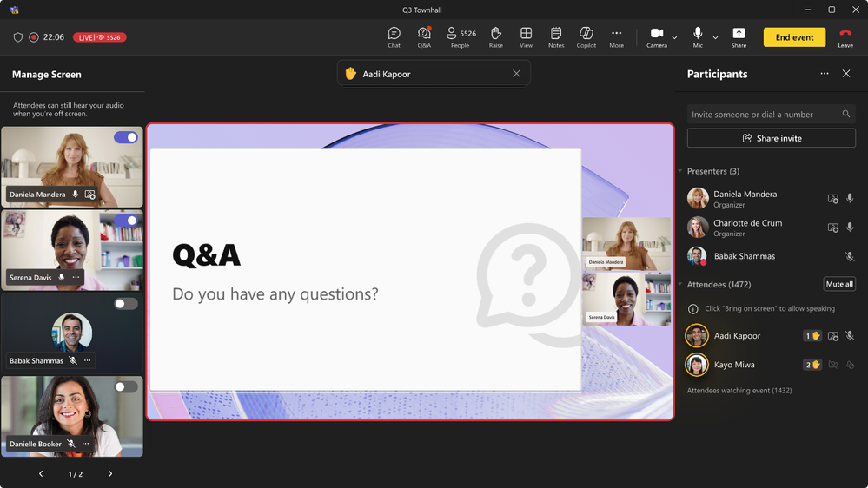
Task: Click Charlotte de Crum's microphone icon
Action: point(850,228)
